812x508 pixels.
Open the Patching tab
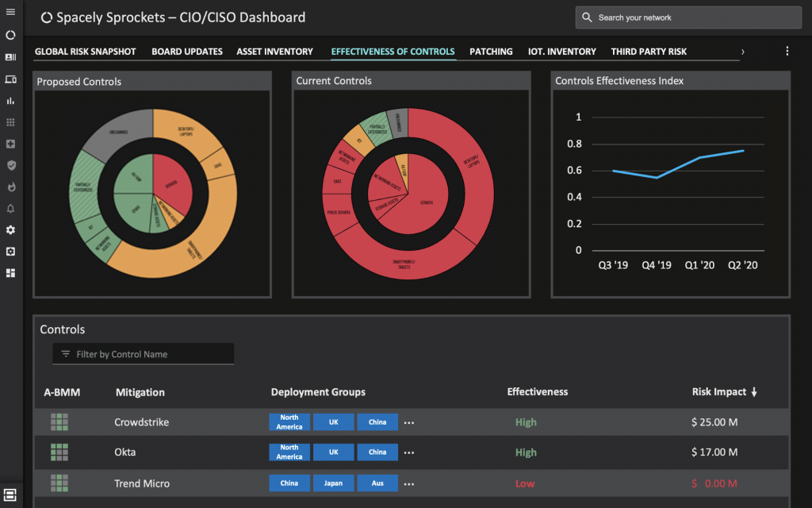click(491, 52)
